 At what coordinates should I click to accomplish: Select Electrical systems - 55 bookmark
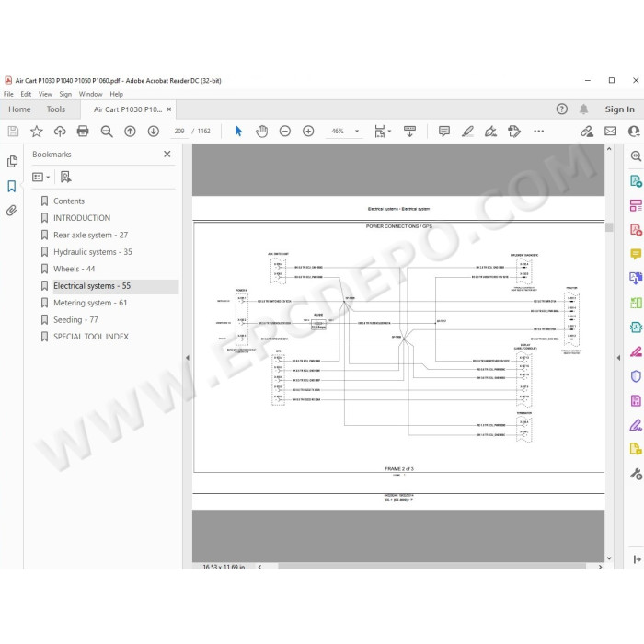pos(92,286)
